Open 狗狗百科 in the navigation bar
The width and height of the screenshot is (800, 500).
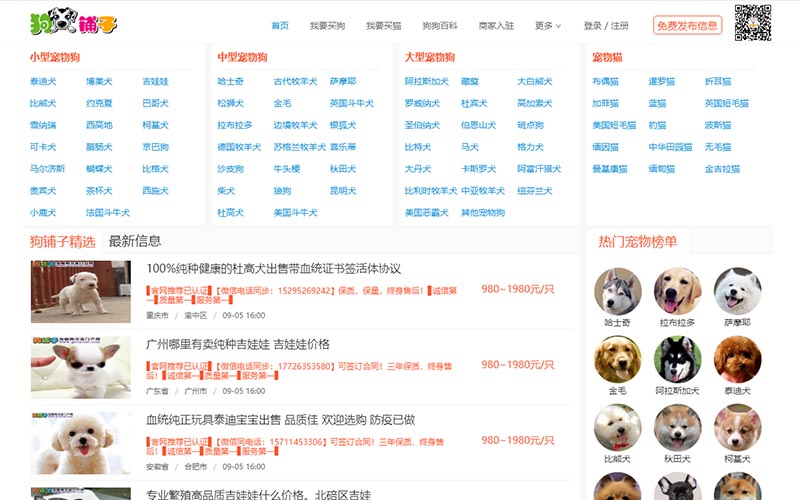[x=439, y=26]
